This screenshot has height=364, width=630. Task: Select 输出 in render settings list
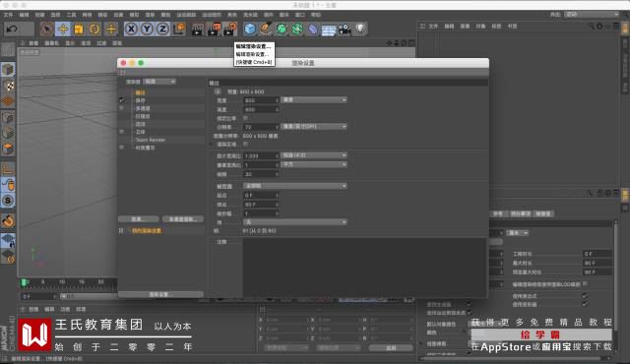pyautogui.click(x=140, y=92)
